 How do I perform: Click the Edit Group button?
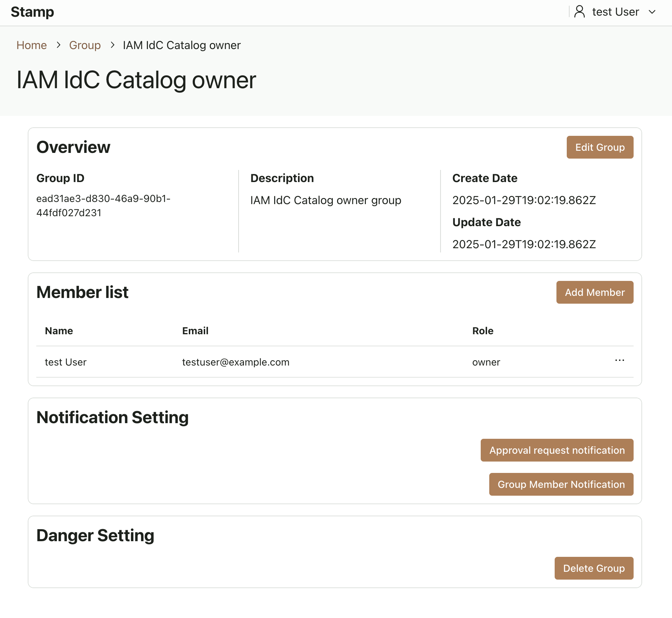click(x=600, y=147)
